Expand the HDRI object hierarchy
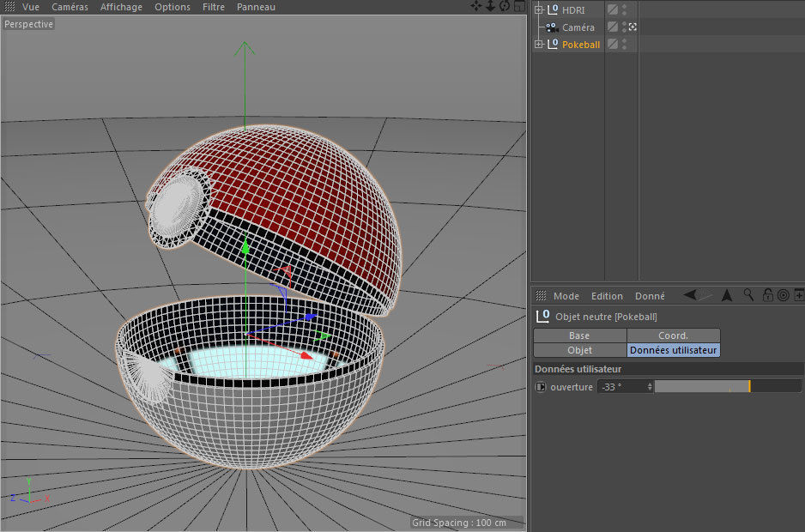The width and height of the screenshot is (805, 532). (539, 9)
